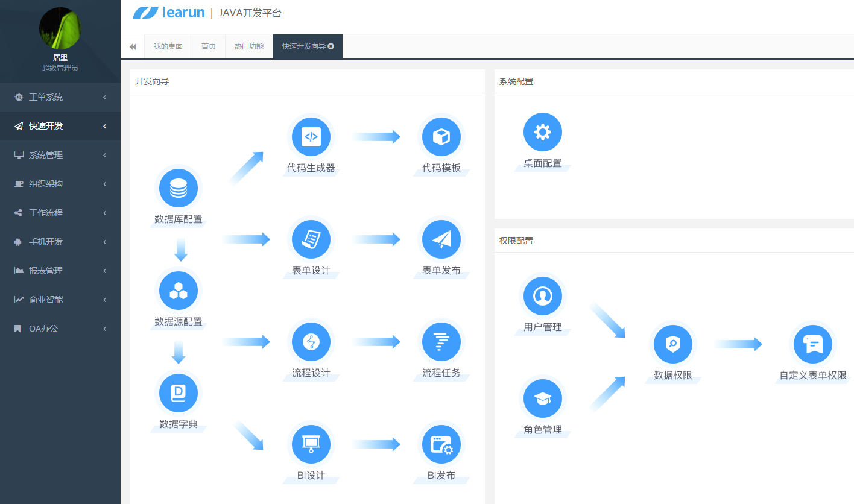Open the 代码生成器 code generator icon
The width and height of the screenshot is (854, 504).
(311, 137)
